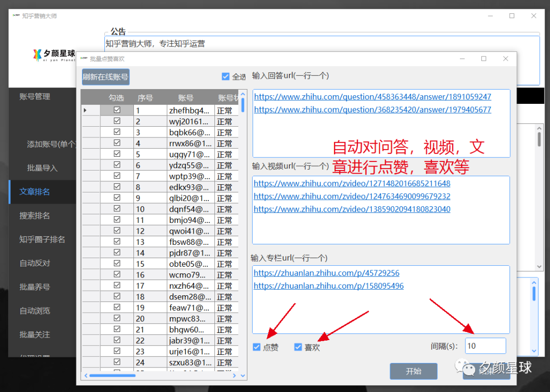
Task: Toggle the 全选 select-all checkbox
Action: pos(226,76)
